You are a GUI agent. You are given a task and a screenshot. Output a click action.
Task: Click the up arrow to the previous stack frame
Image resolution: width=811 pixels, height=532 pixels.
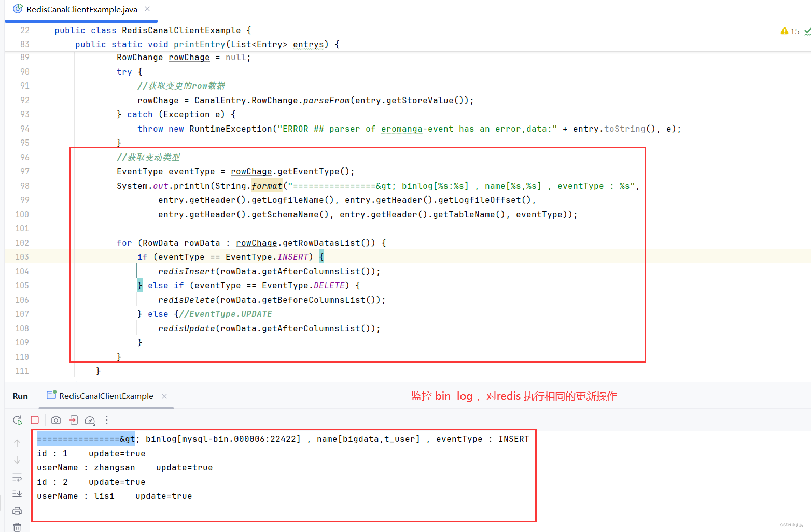(x=17, y=443)
